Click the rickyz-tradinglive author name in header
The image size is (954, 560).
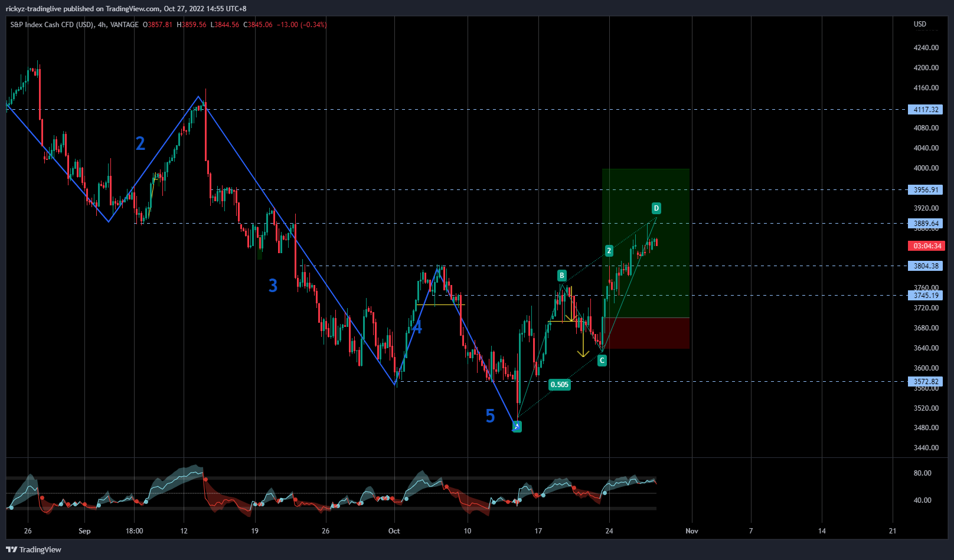pos(34,8)
